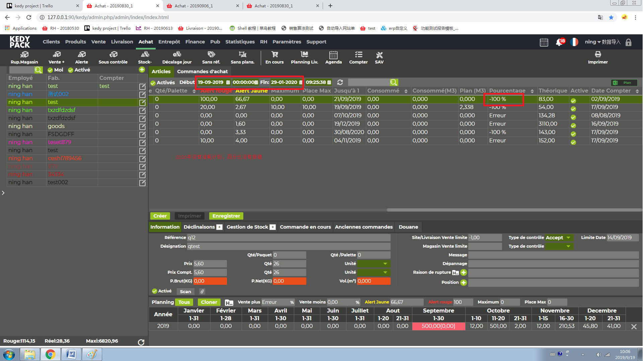644x361 pixels.
Task: Open the Type de contrôle Accept dropdown
Action: tap(559, 238)
